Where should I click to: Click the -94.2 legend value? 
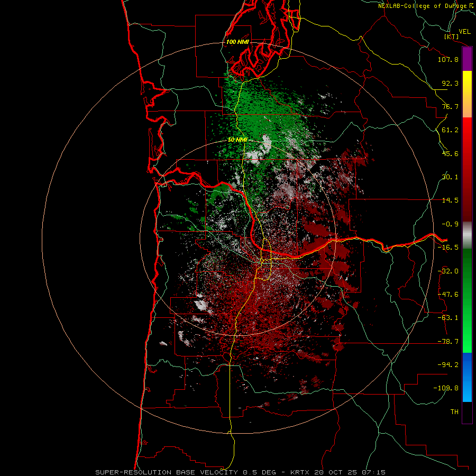point(448,364)
